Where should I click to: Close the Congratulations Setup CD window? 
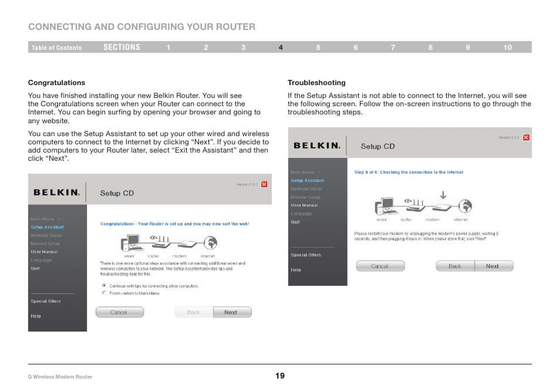(264, 184)
